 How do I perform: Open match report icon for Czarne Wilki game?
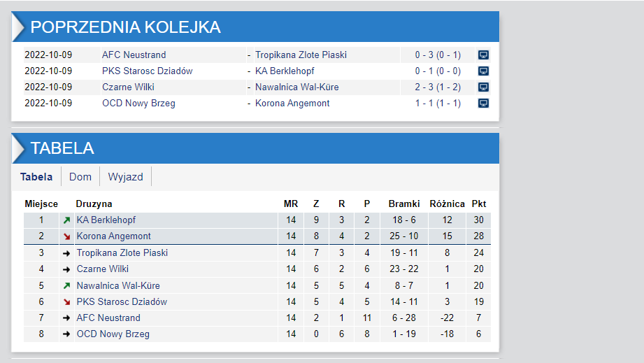click(x=482, y=87)
